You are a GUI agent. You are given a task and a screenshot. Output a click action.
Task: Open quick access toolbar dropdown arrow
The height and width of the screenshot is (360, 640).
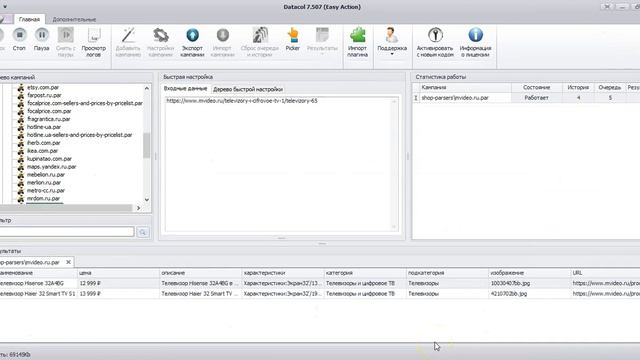coord(5,7)
